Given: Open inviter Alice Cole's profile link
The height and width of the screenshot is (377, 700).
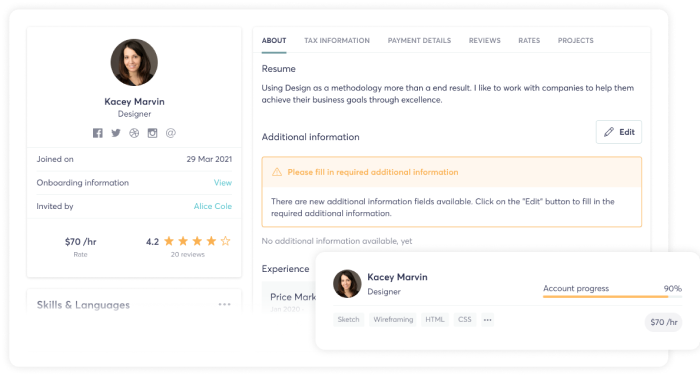Looking at the screenshot, I should pyautogui.click(x=213, y=206).
